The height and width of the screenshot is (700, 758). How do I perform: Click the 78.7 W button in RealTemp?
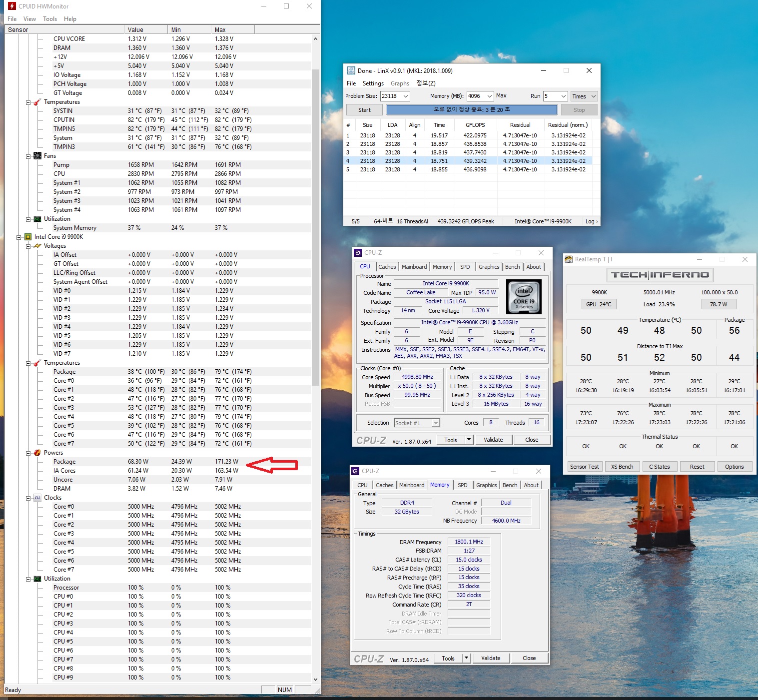pos(719,304)
